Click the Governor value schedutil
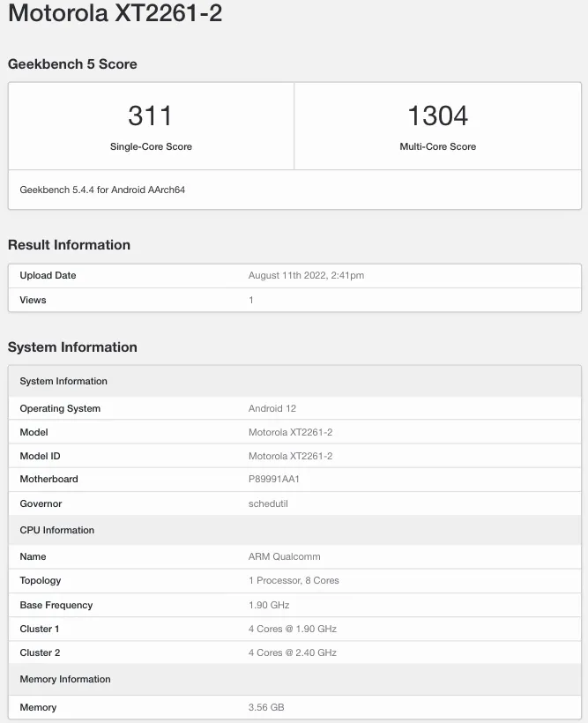 click(x=268, y=503)
